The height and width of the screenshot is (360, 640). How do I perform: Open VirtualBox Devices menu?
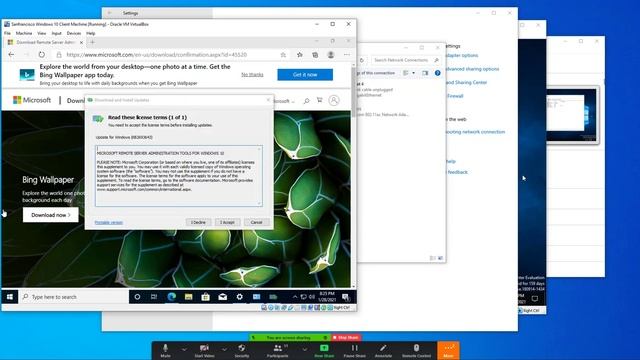click(73, 33)
